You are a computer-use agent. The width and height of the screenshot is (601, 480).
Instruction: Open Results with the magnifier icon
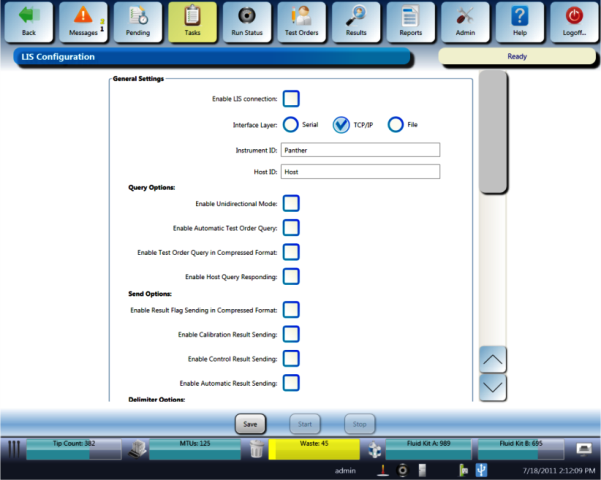point(356,20)
